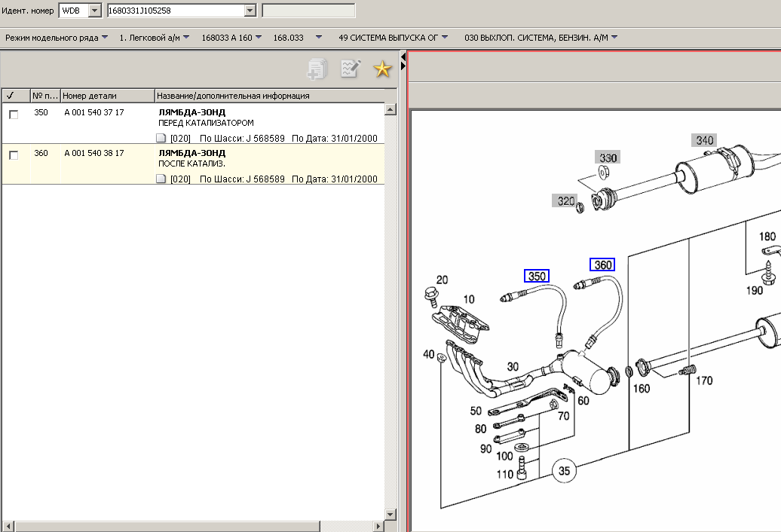Click the parts list scroll up arrow
Viewport: 781px width, 532px height.
390,110
